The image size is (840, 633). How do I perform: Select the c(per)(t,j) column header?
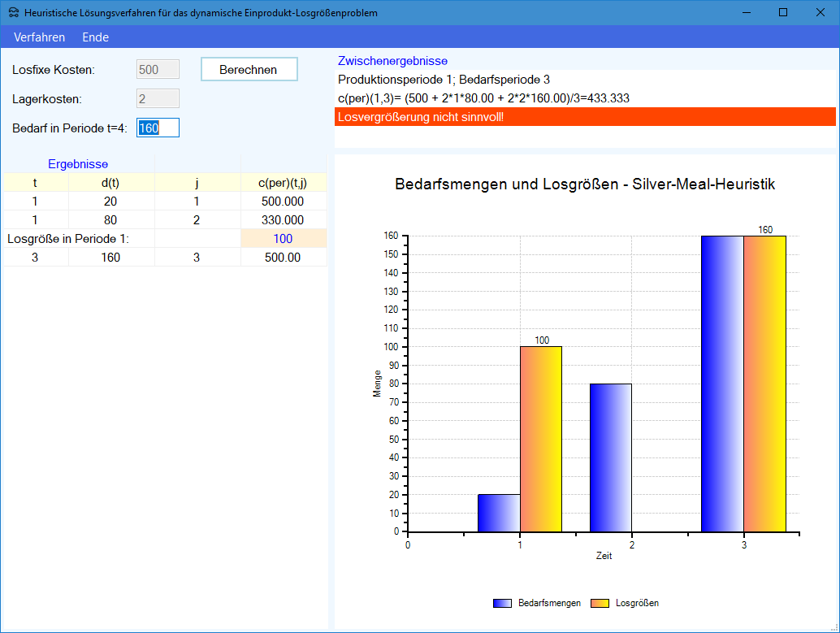pyautogui.click(x=283, y=183)
